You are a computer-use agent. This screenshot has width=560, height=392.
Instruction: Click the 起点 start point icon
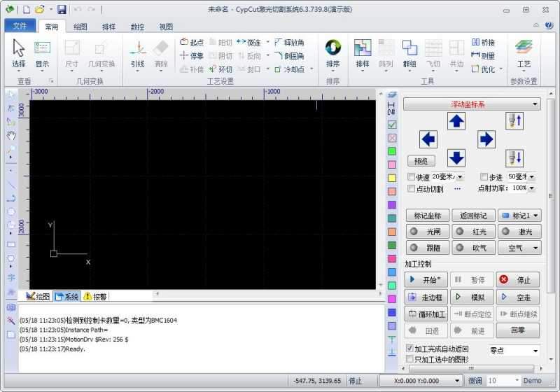pyautogui.click(x=192, y=42)
